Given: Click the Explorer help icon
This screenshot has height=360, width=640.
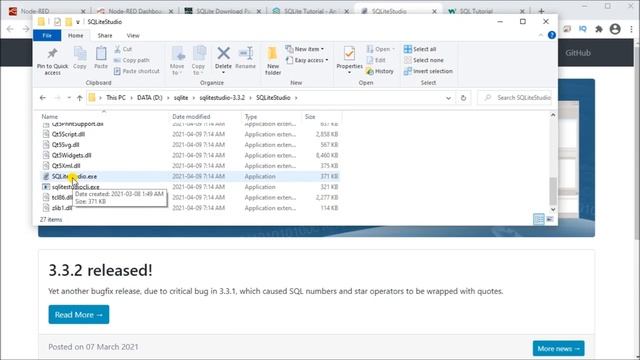Looking at the screenshot, I should [552, 35].
